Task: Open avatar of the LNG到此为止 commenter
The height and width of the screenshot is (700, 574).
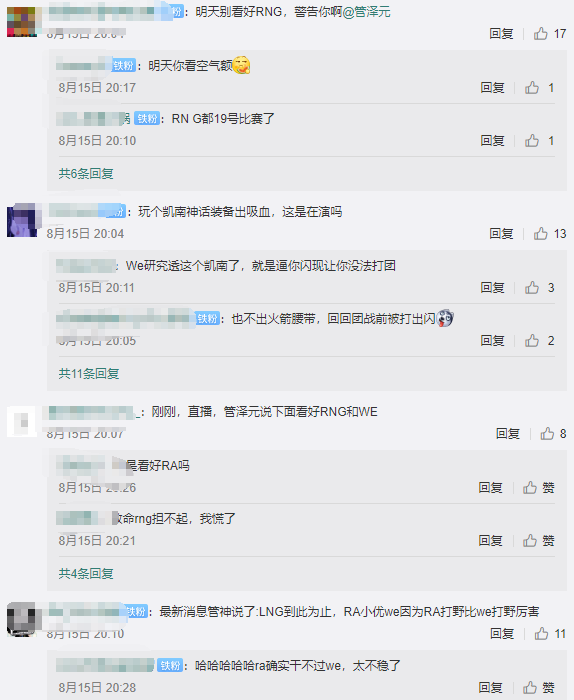Action: (22, 620)
